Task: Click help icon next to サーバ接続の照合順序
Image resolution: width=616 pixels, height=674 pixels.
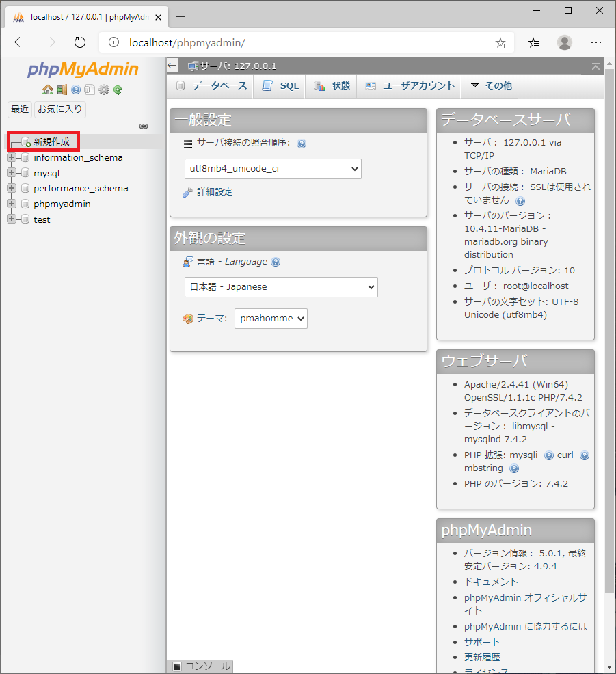Action: 302,144
